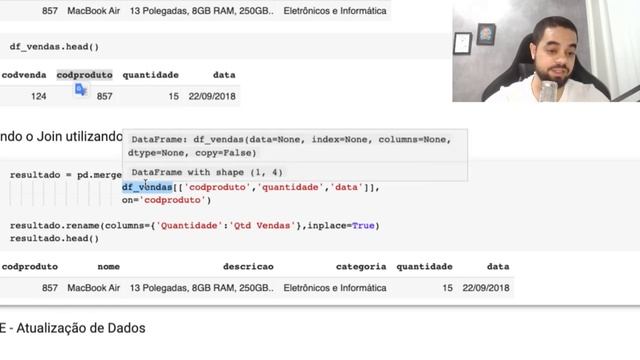This screenshot has width=640, height=360.
Task: Click the 'Join utilizando' heading text
Action: [x=80, y=137]
